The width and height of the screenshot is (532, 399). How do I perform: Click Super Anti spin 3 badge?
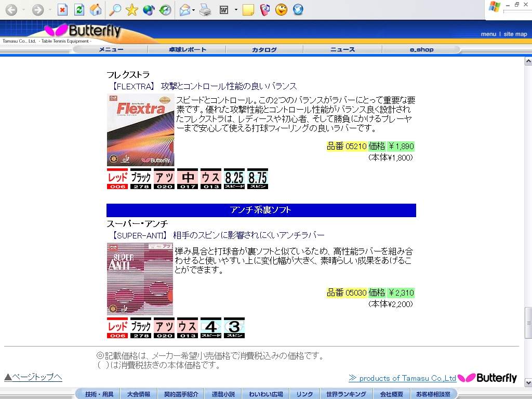point(234,328)
